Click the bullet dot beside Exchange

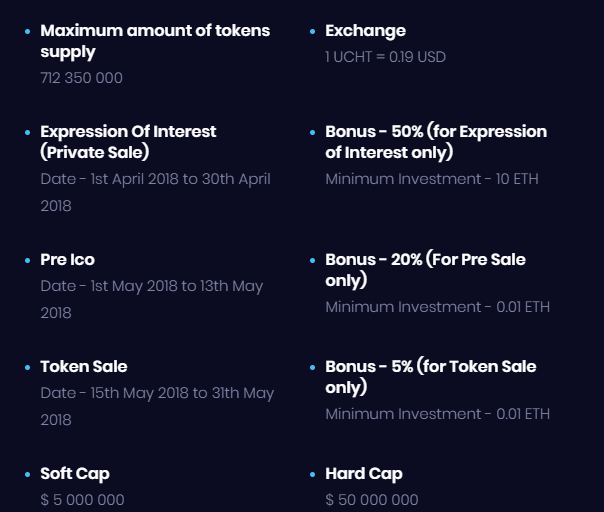[313, 32]
